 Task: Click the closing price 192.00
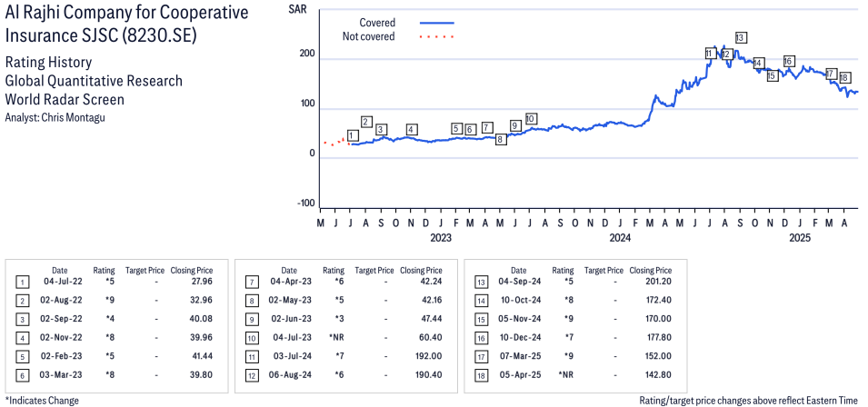click(430, 356)
